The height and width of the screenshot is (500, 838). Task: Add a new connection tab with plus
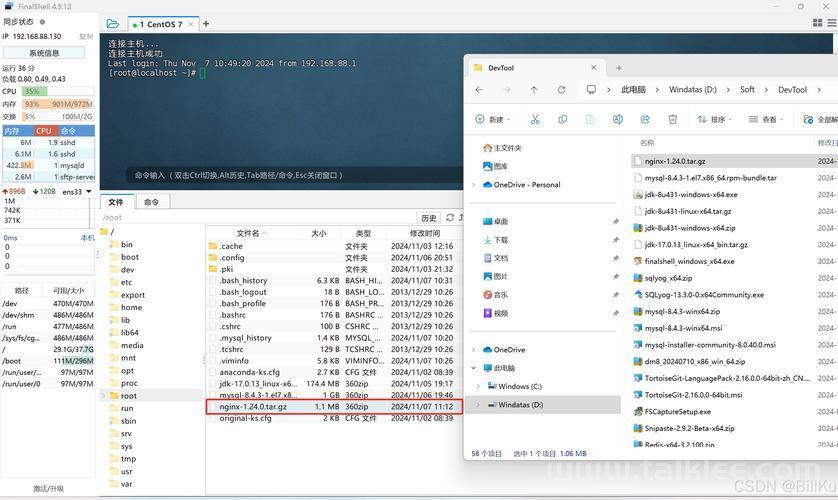point(206,24)
